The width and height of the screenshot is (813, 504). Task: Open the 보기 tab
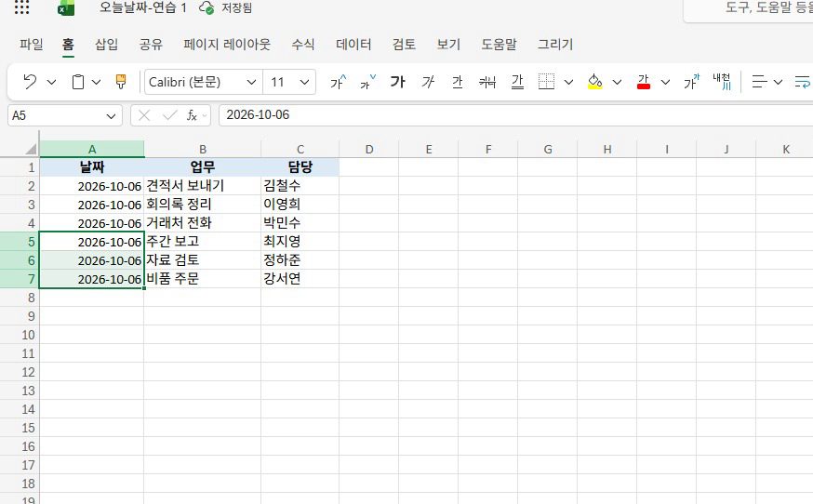pos(448,45)
